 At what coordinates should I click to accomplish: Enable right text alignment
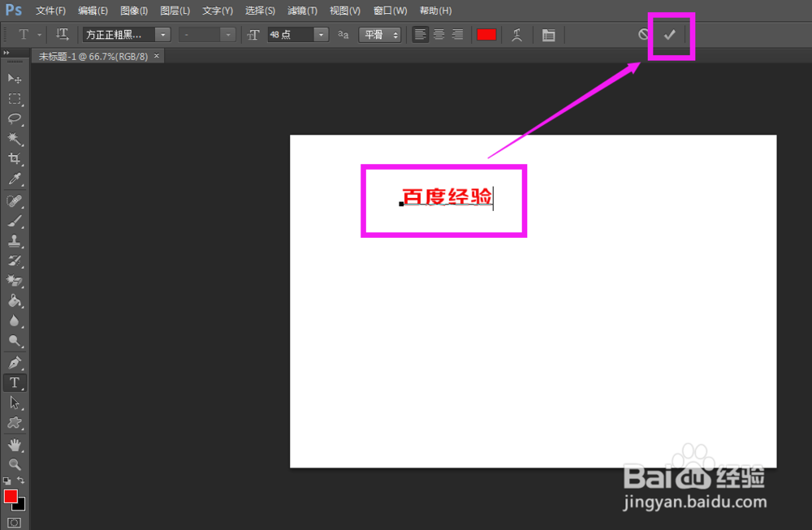(x=456, y=34)
